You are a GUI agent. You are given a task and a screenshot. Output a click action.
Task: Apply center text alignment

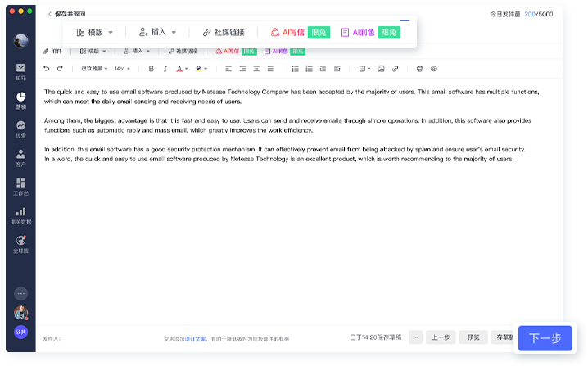(243, 69)
